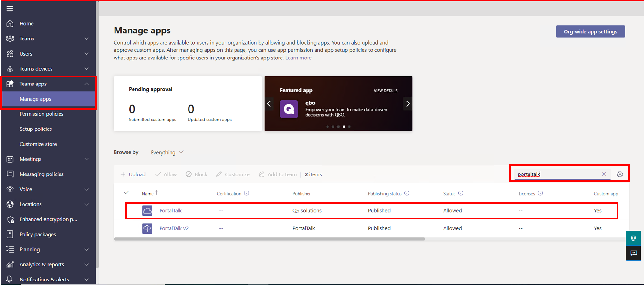
Task: Click the PortalTalk cloud app icon
Action: coord(147,210)
